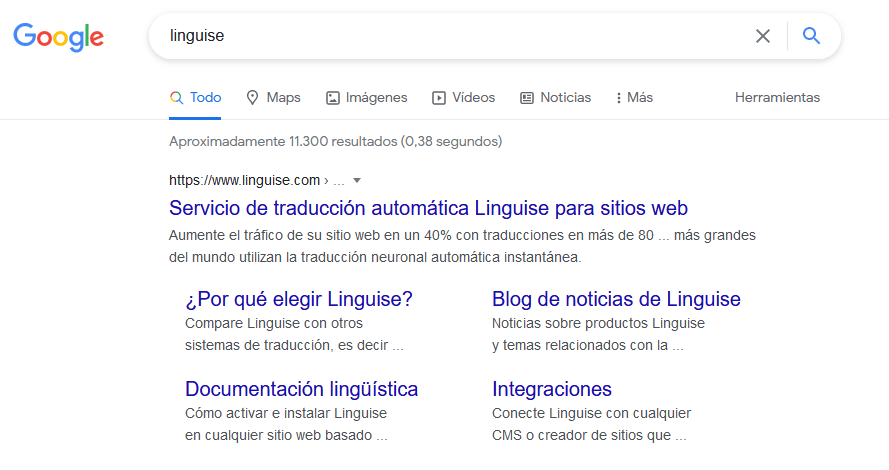Screen dimensions: 889x470
Task: Expand the Más menu
Action: click(x=634, y=98)
